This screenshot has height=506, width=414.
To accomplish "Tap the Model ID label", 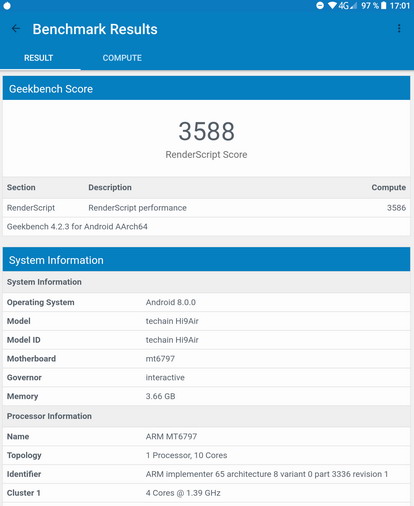I will pos(24,340).
